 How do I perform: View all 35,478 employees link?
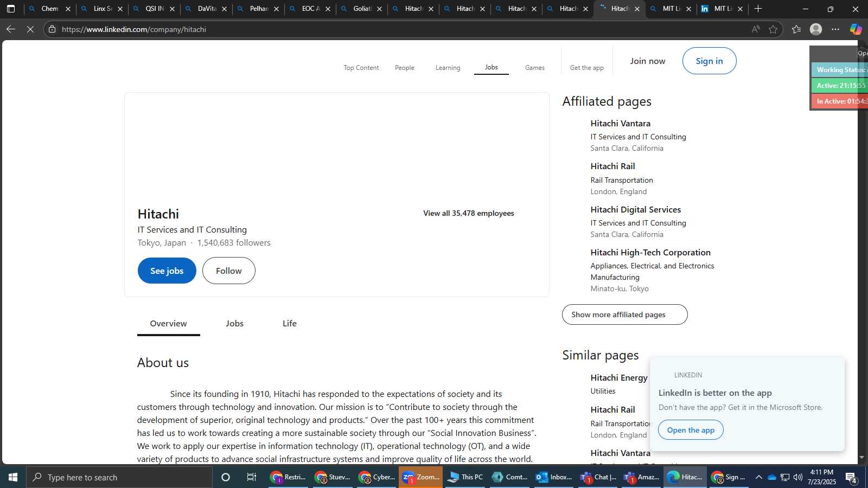[x=468, y=213]
